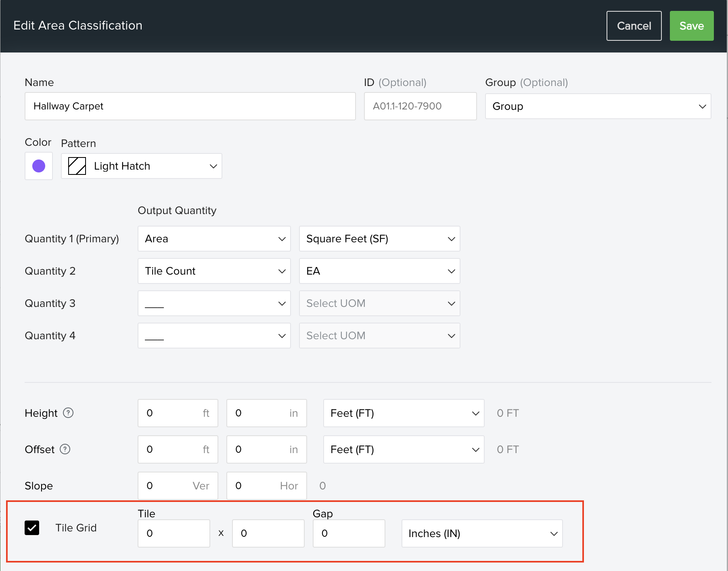The image size is (728, 571).
Task: Click the Height help question mark icon
Action: [x=69, y=413]
